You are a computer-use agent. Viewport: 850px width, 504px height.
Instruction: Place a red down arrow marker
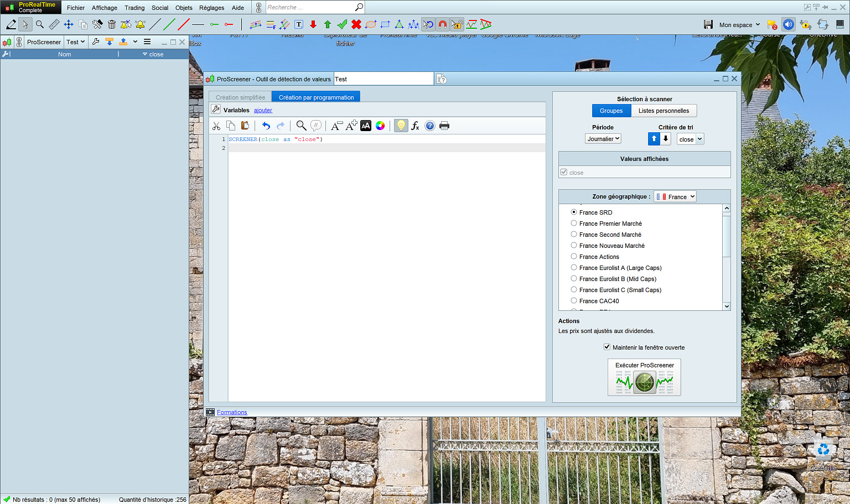click(313, 24)
